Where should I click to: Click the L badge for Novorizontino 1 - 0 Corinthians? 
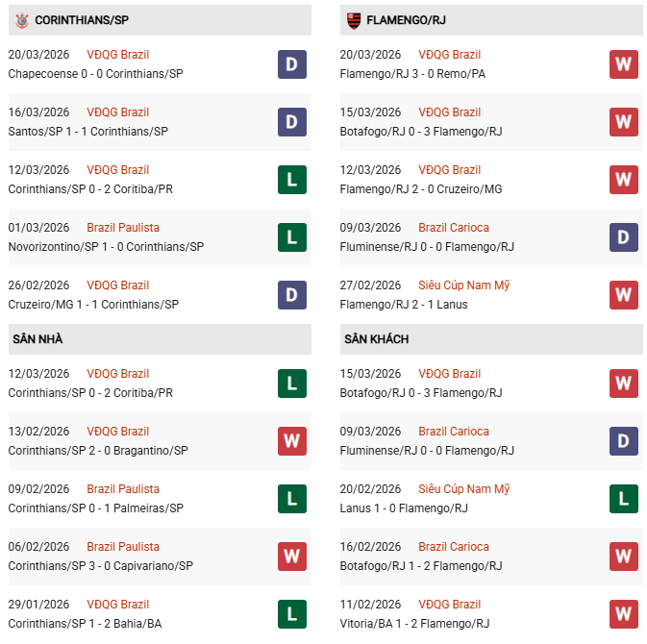(292, 237)
